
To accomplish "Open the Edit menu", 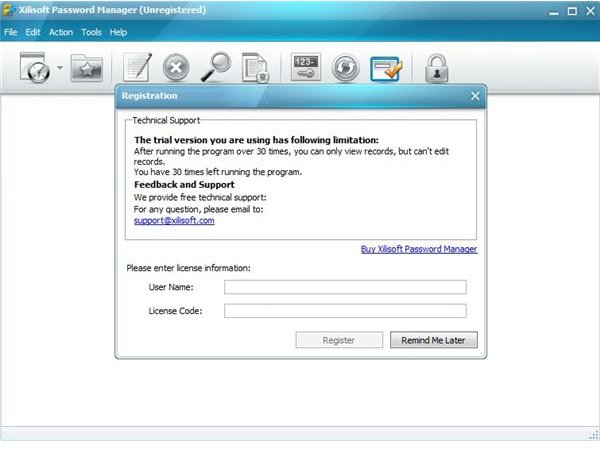I will 33,32.
